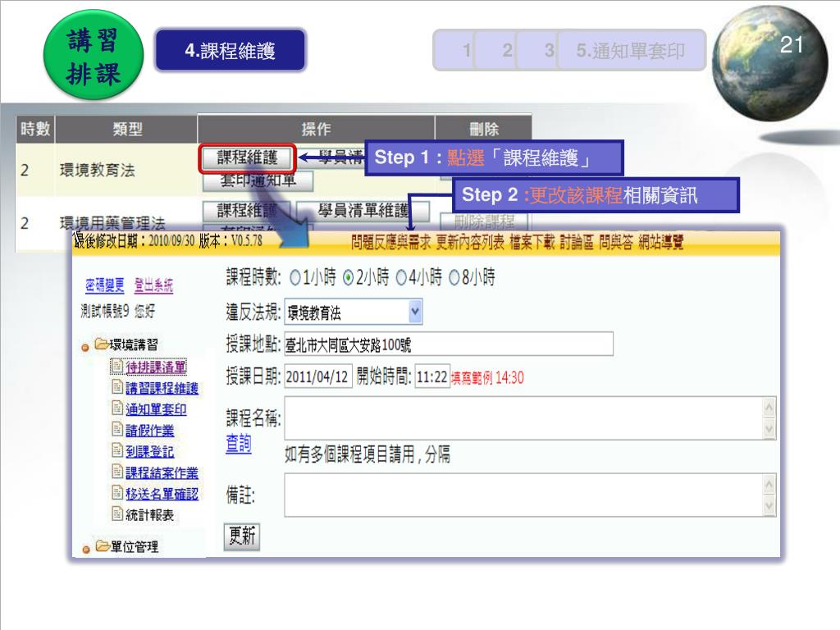Screen dimensions: 840x630
Task: Click the 類型 column header
Action: coord(127,129)
